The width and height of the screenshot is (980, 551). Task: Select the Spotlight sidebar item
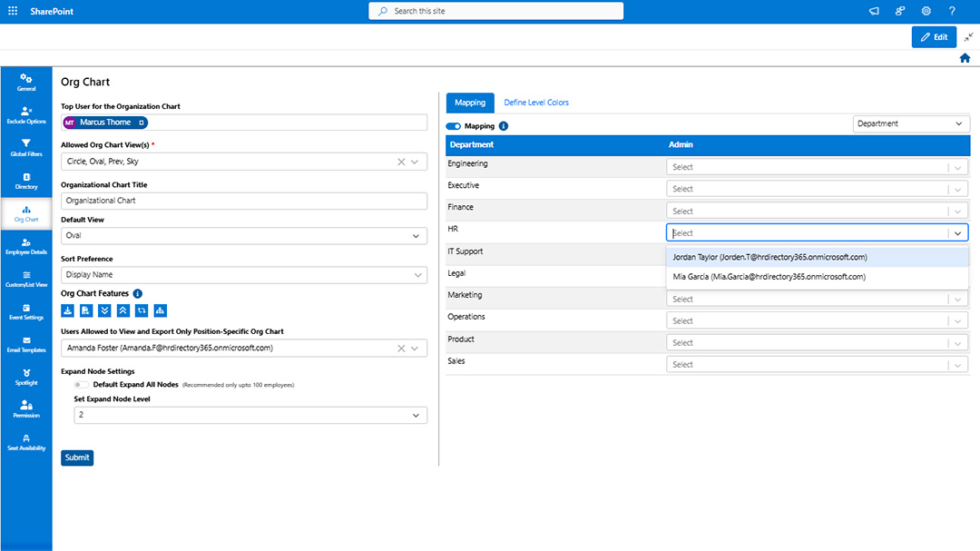25,377
